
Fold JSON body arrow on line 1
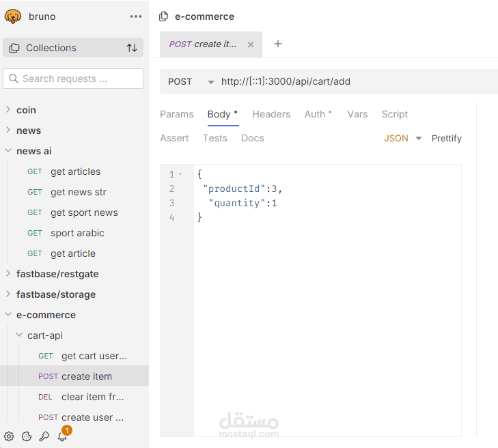[180, 174]
